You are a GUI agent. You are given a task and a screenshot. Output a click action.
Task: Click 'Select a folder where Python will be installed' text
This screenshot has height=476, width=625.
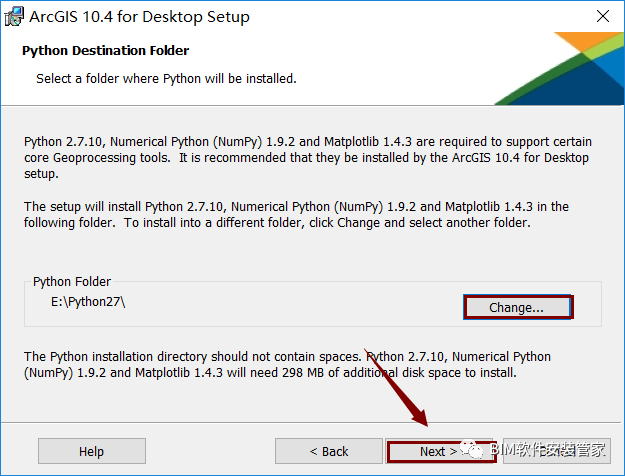tap(166, 79)
